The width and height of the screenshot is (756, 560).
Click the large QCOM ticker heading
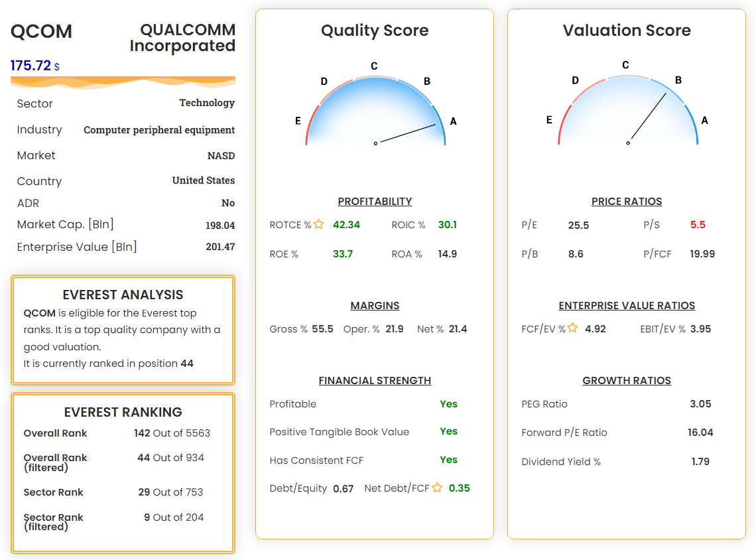coord(42,32)
